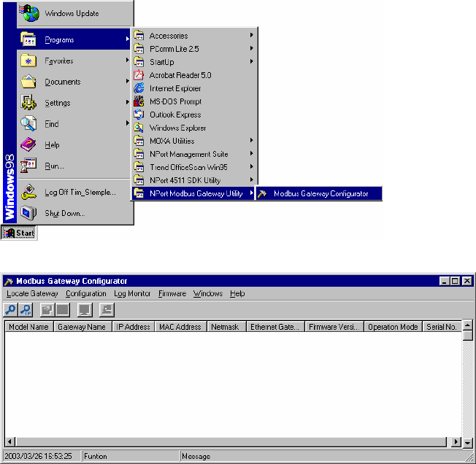Open the Configuration menu
The width and height of the screenshot is (476, 464).
86,293
